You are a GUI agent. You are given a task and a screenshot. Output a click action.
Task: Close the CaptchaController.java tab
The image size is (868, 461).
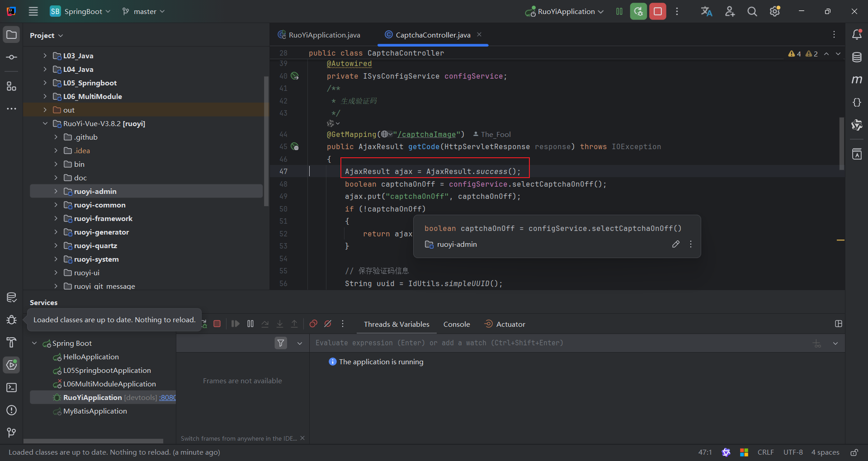tap(479, 34)
